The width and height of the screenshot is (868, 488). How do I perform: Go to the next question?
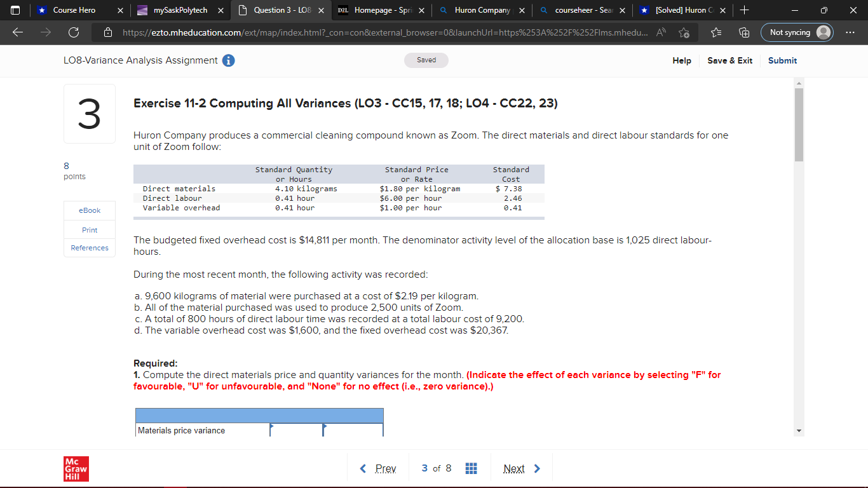click(522, 468)
